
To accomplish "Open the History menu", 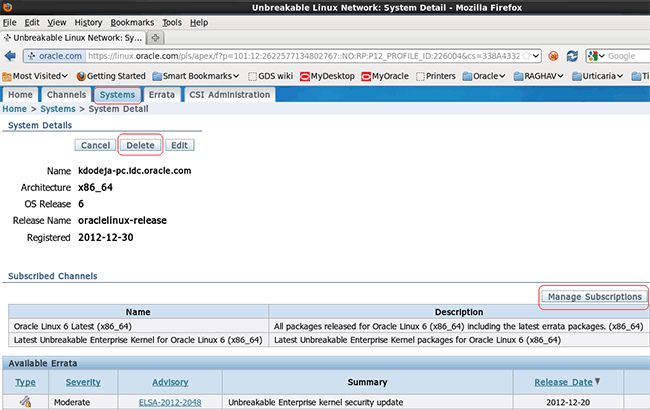I will pyautogui.click(x=88, y=22).
